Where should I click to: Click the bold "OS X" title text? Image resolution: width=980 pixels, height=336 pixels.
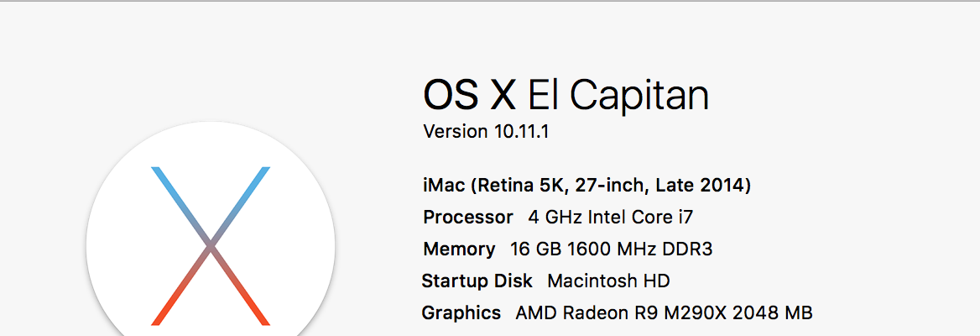468,95
